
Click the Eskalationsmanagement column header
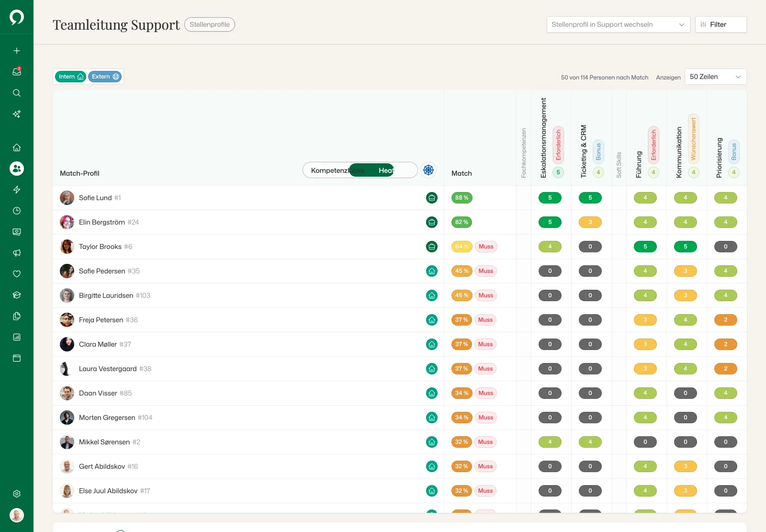(x=543, y=138)
